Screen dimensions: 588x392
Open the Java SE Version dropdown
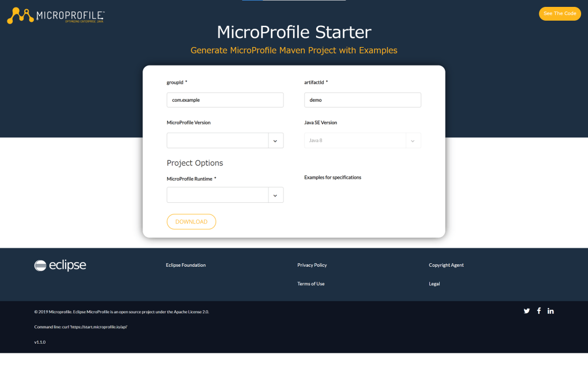(362, 141)
